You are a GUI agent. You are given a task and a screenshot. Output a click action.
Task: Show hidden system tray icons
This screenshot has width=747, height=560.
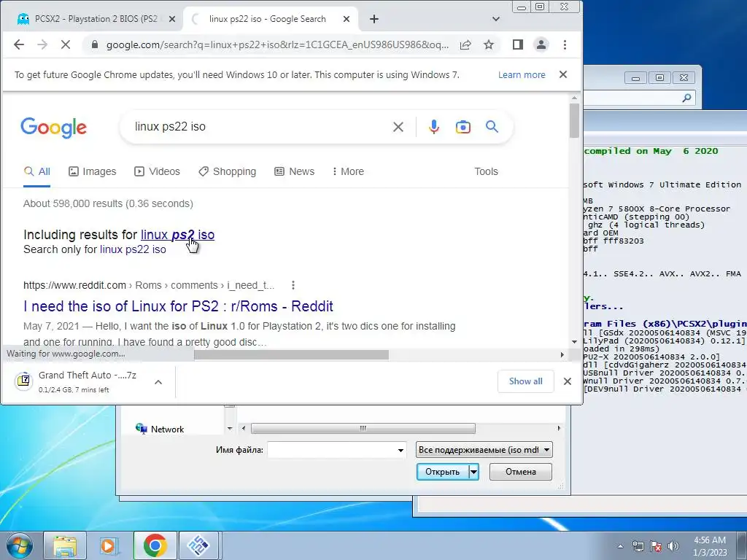[620, 546]
